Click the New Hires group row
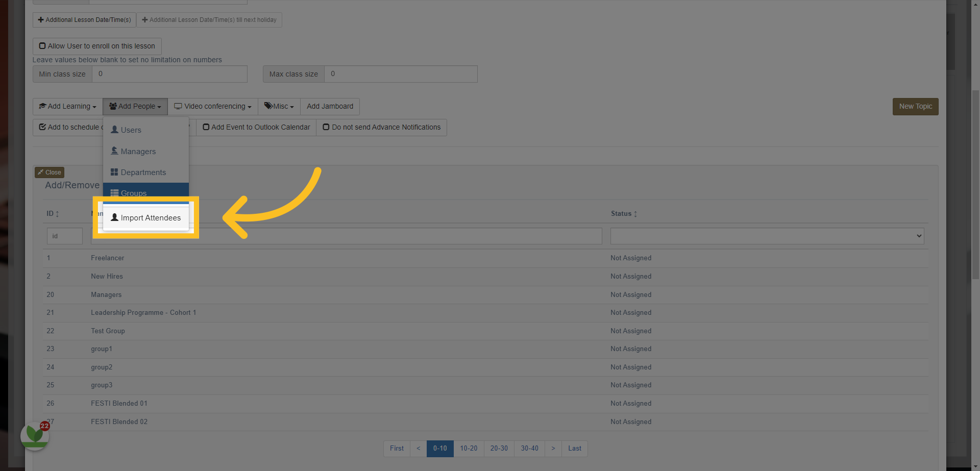This screenshot has width=980, height=471. coord(485,277)
